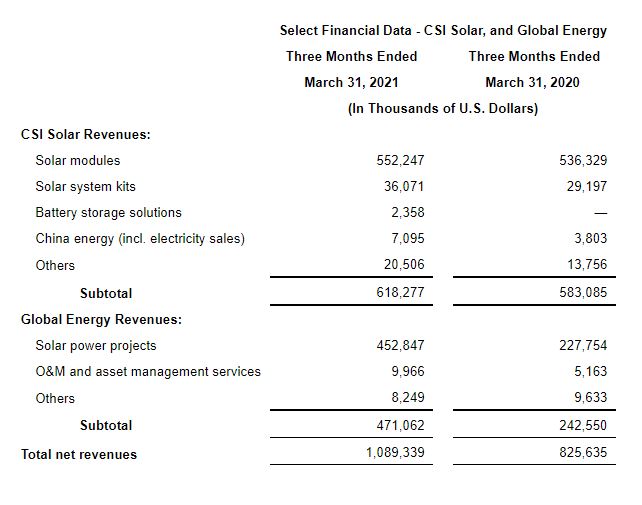
Task: Select total net revenues 825,635
Action: pos(583,453)
